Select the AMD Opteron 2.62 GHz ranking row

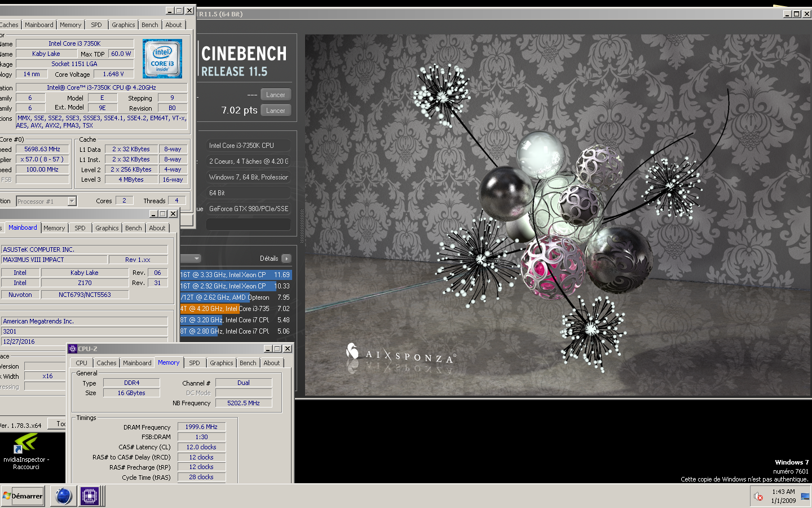[x=236, y=297]
